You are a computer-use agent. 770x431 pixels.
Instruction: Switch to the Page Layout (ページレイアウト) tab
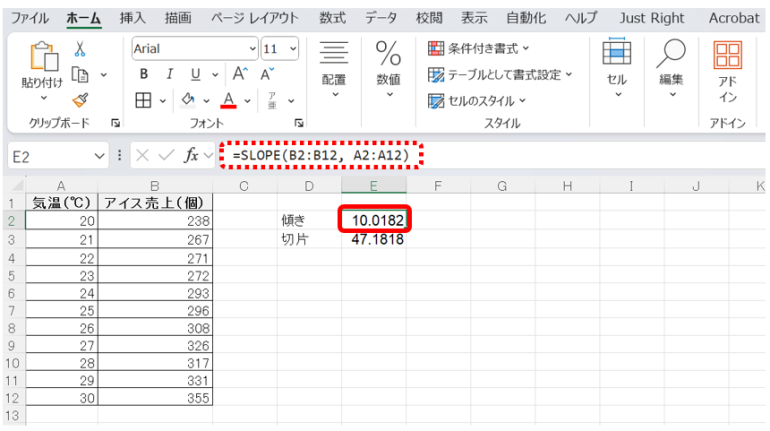[255, 18]
